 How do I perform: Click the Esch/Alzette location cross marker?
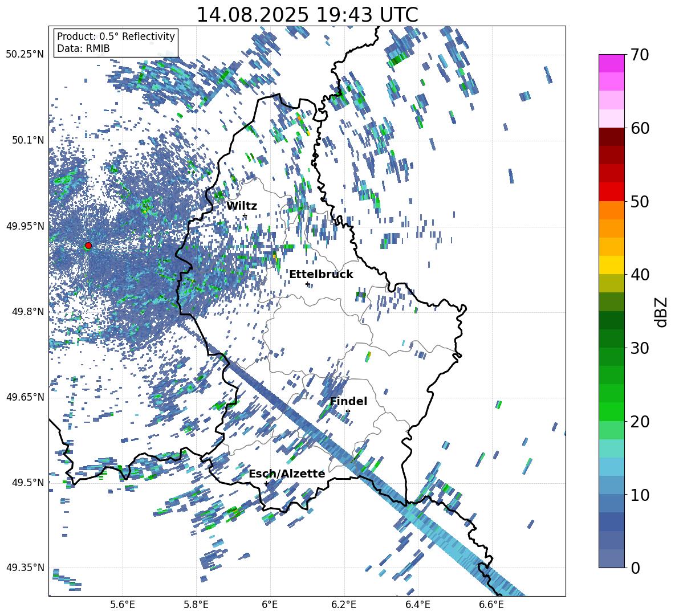pyautogui.click(x=266, y=483)
